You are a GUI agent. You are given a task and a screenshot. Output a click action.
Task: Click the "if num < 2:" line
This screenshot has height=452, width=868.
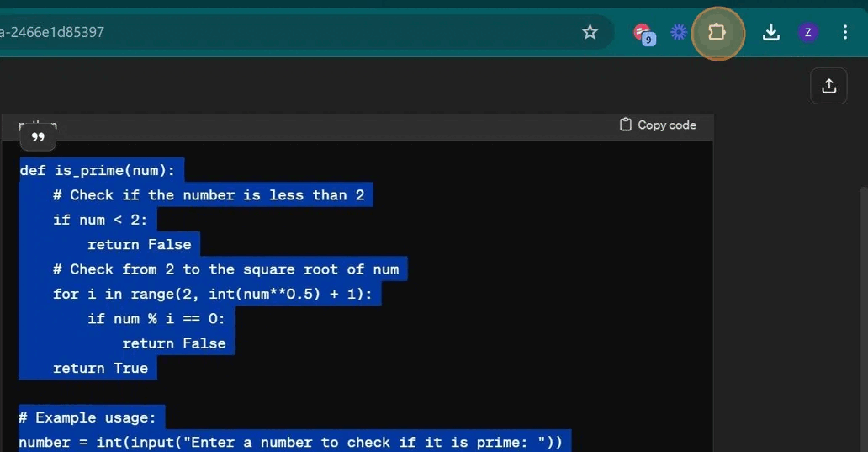point(99,220)
